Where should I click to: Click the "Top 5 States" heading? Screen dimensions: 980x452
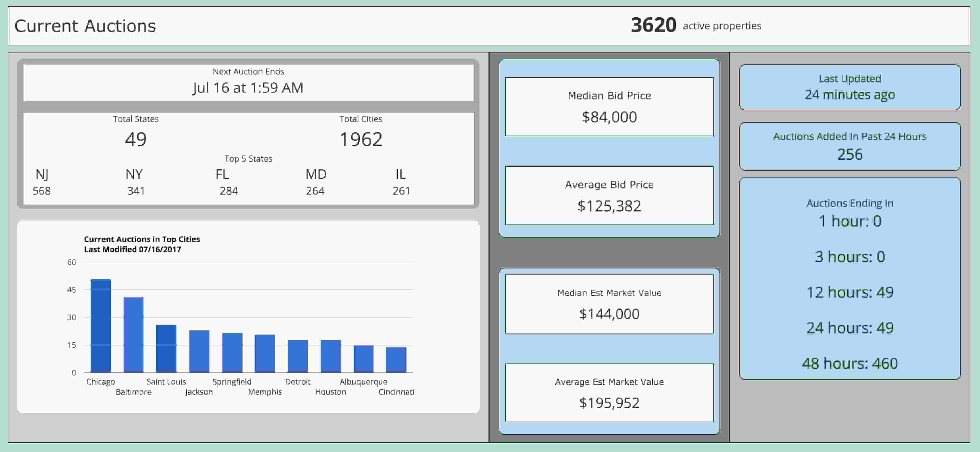(248, 158)
